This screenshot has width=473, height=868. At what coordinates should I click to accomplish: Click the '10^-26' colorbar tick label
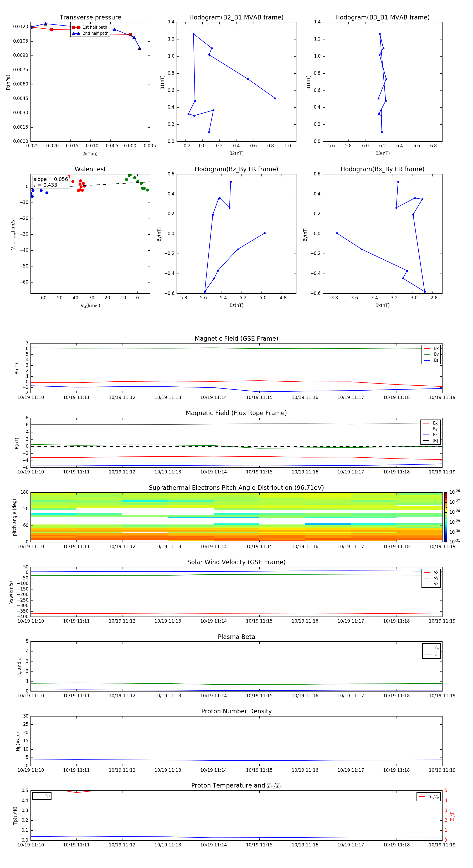[455, 492]
